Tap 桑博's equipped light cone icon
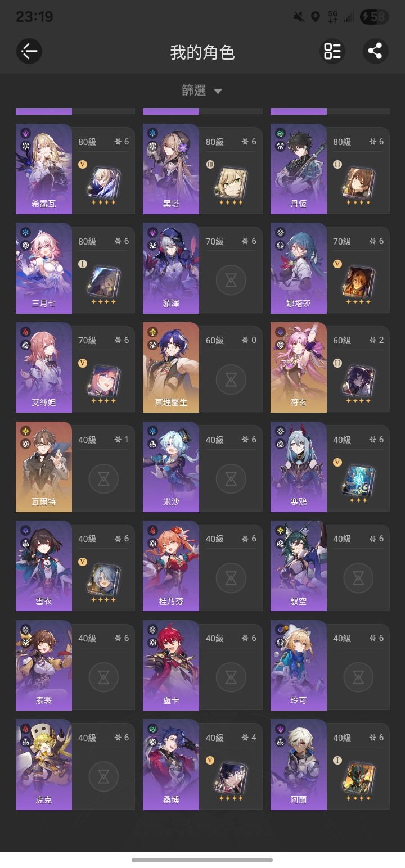The height and width of the screenshot is (868, 405). (231, 777)
